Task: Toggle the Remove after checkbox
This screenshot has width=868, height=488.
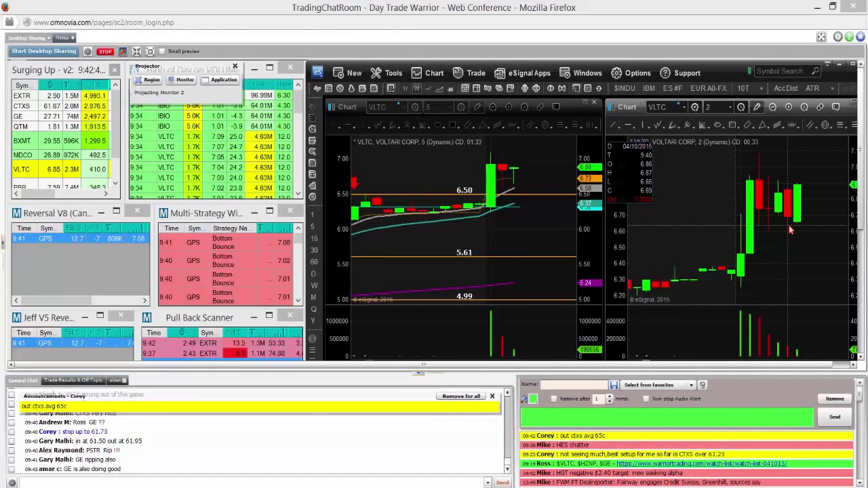Action: (x=554, y=399)
